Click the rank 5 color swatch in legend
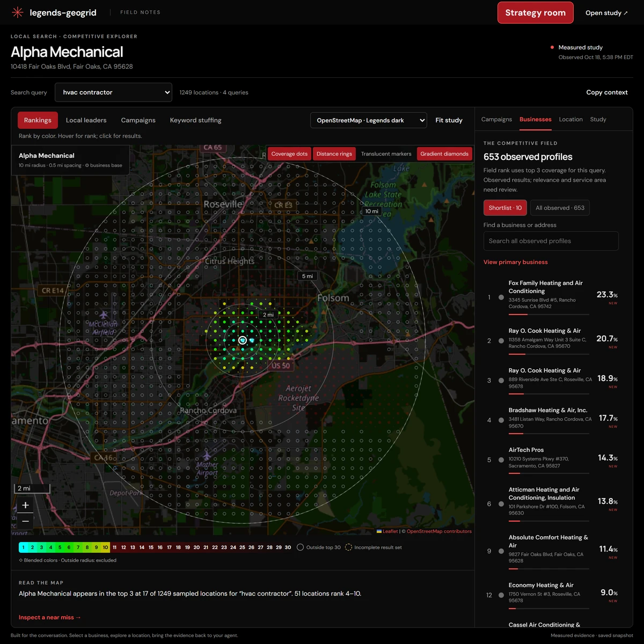This screenshot has width=644, height=644. click(x=60, y=547)
